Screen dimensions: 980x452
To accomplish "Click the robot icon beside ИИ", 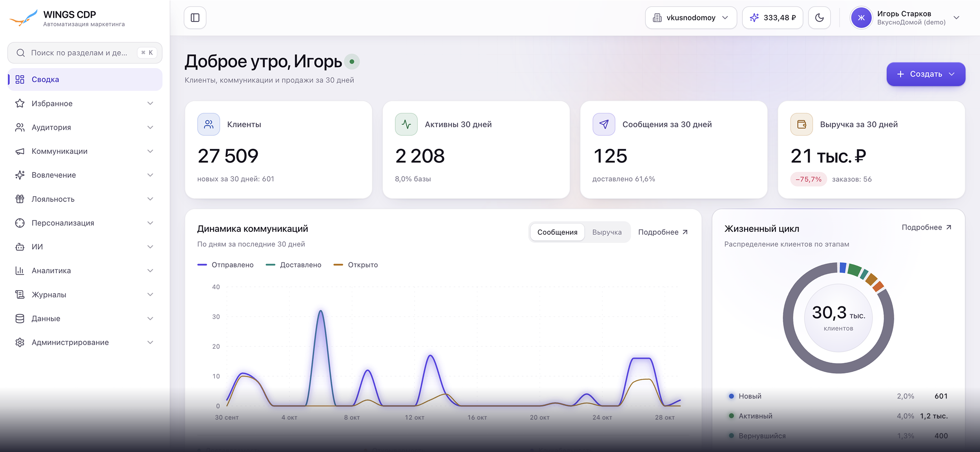I will pyautogui.click(x=20, y=247).
